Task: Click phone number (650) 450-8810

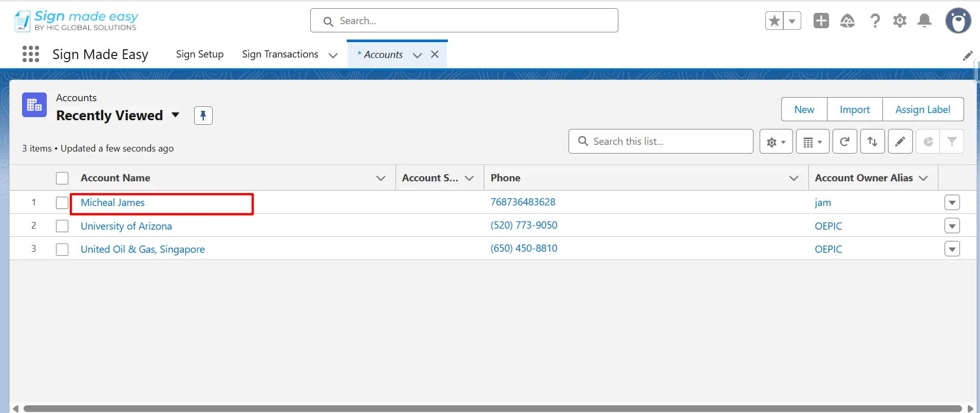Action: point(524,248)
